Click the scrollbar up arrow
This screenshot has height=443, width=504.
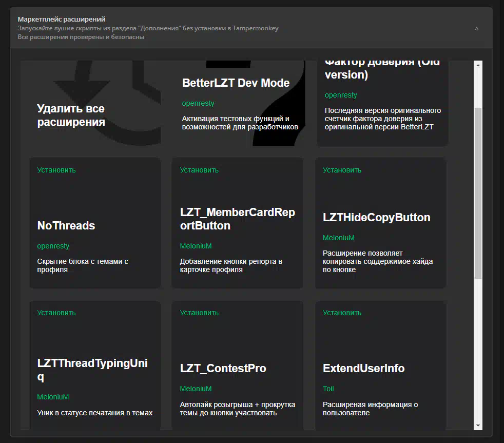pos(478,65)
